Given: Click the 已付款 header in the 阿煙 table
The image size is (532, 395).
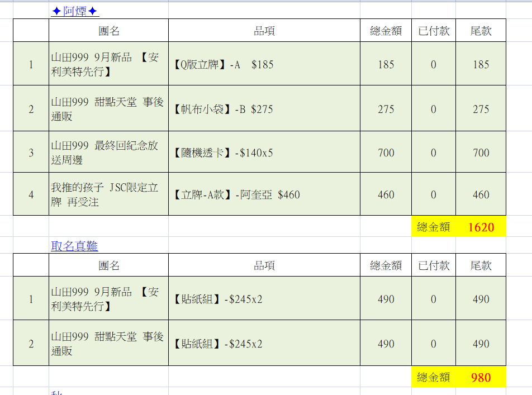Looking at the screenshot, I should [x=434, y=31].
